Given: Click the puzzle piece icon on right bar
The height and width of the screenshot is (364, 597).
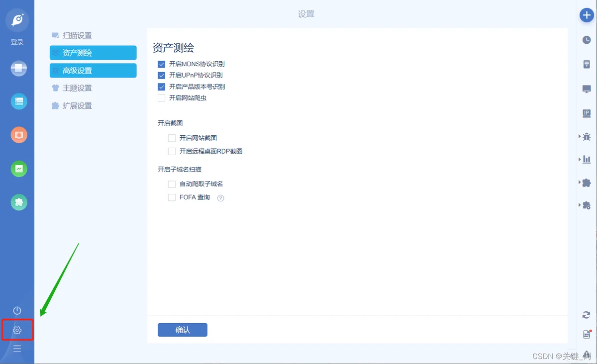Looking at the screenshot, I should 587,182.
